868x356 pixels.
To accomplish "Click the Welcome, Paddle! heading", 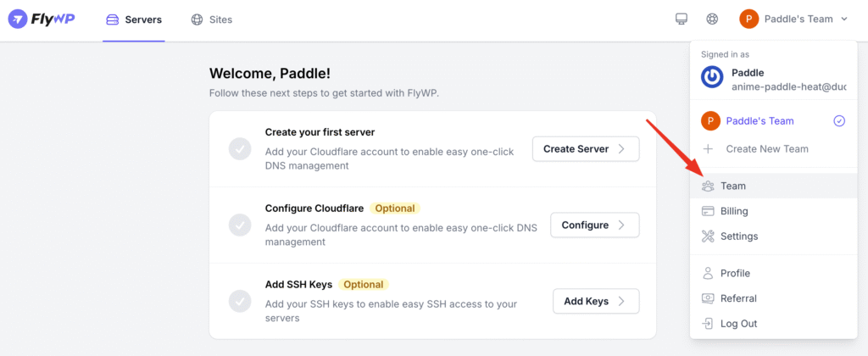I will (270, 73).
